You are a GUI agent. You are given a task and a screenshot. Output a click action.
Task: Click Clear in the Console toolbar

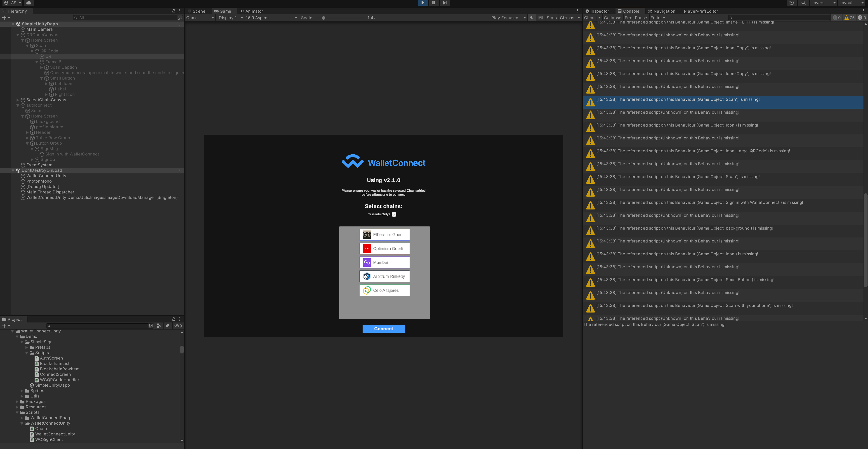pos(589,18)
